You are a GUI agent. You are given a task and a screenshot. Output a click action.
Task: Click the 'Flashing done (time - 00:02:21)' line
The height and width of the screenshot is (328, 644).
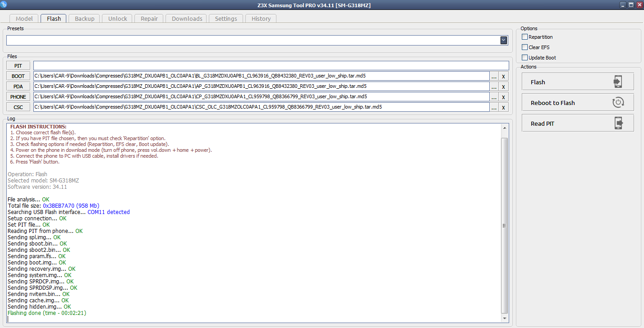tap(47, 313)
